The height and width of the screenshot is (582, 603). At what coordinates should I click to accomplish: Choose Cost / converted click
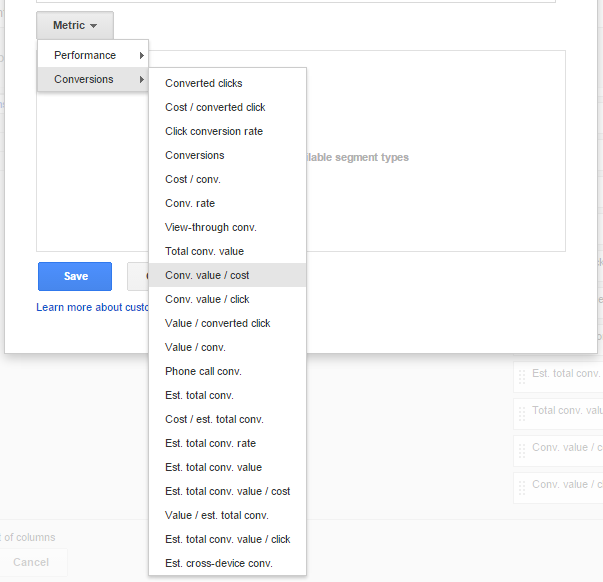tap(227, 107)
